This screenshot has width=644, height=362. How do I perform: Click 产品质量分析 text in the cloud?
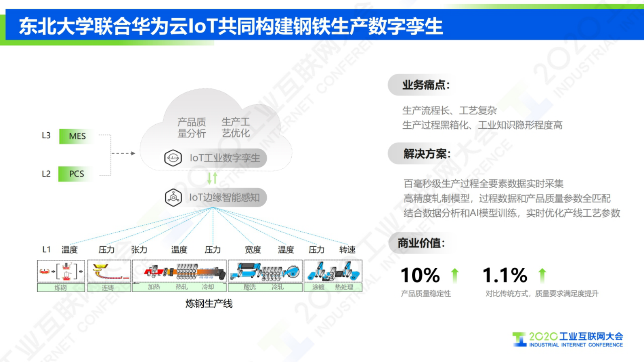(192, 127)
